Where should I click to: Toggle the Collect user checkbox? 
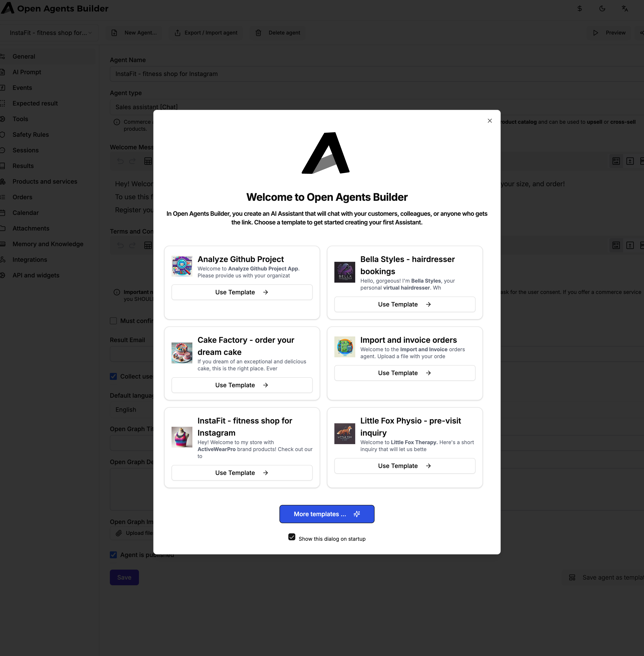point(113,376)
